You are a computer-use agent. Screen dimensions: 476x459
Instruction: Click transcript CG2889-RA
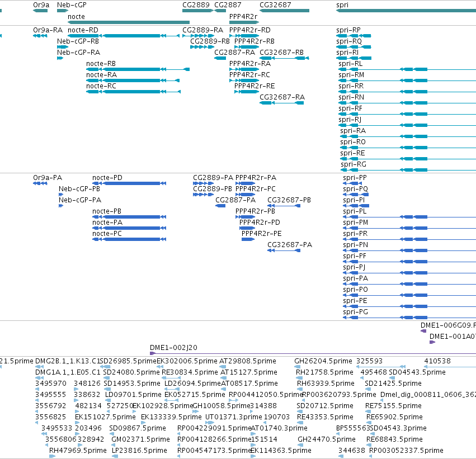pos(198,36)
